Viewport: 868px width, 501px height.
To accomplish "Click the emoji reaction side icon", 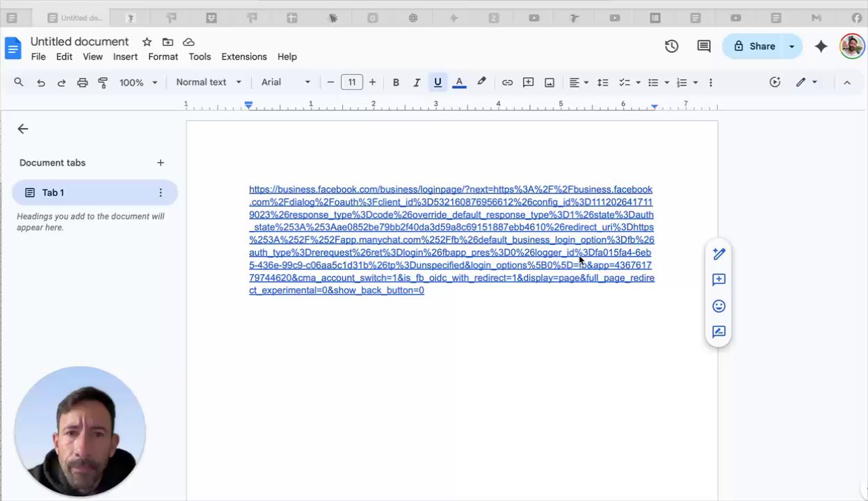I will (718, 306).
